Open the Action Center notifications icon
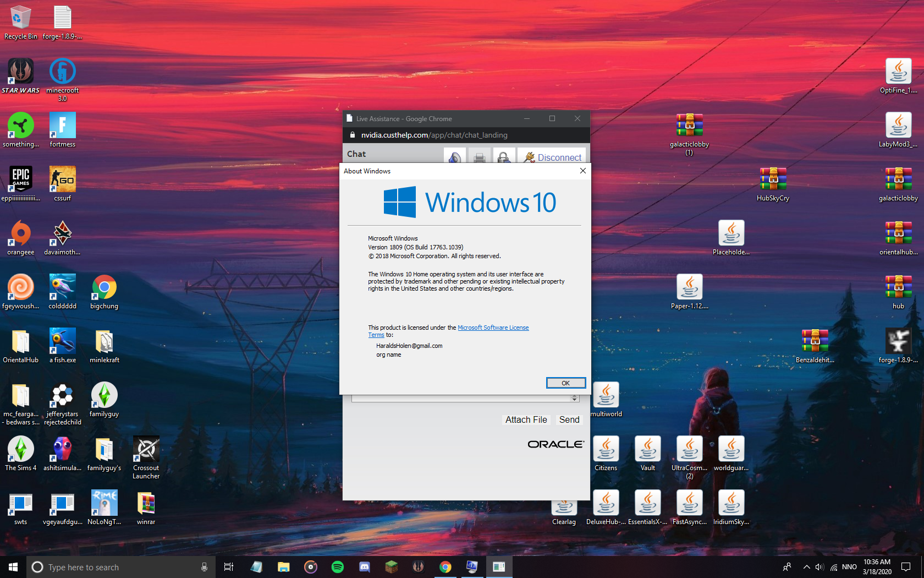 [906, 567]
